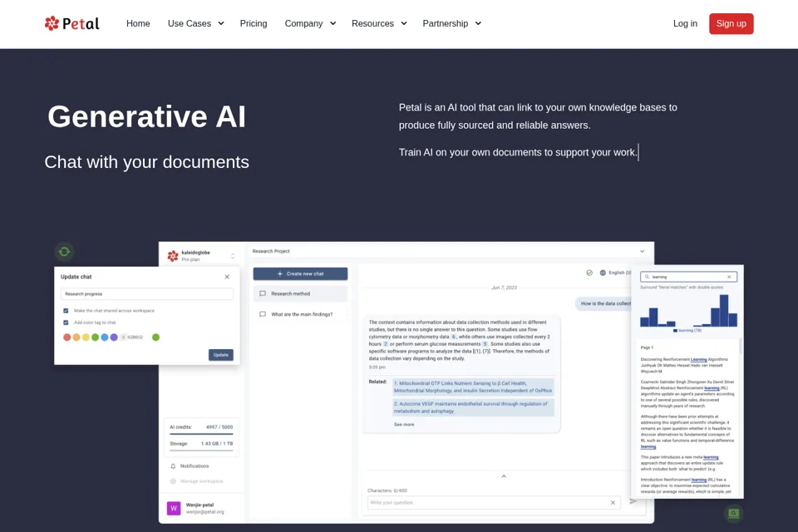Clear the learning search with X
798x532 pixels.
click(729, 277)
